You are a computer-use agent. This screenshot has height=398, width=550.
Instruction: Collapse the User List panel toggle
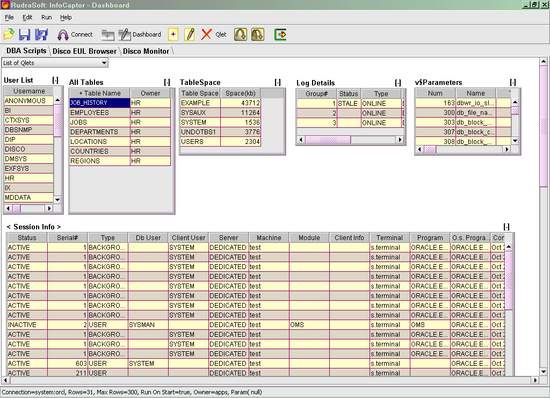55,80
